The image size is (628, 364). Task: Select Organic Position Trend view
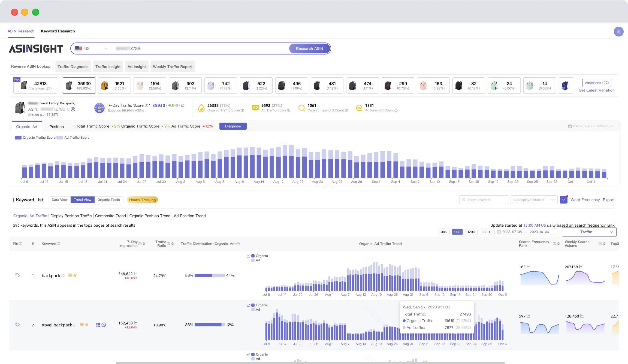[x=150, y=216]
